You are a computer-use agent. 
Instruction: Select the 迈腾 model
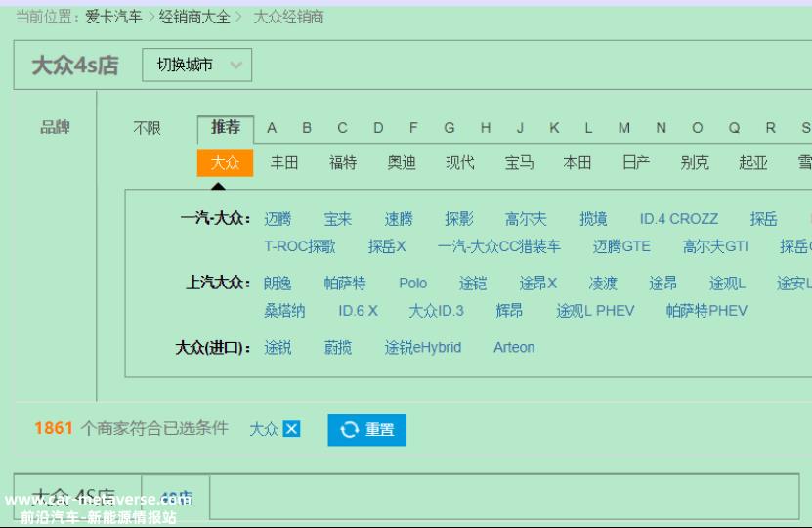point(278,219)
